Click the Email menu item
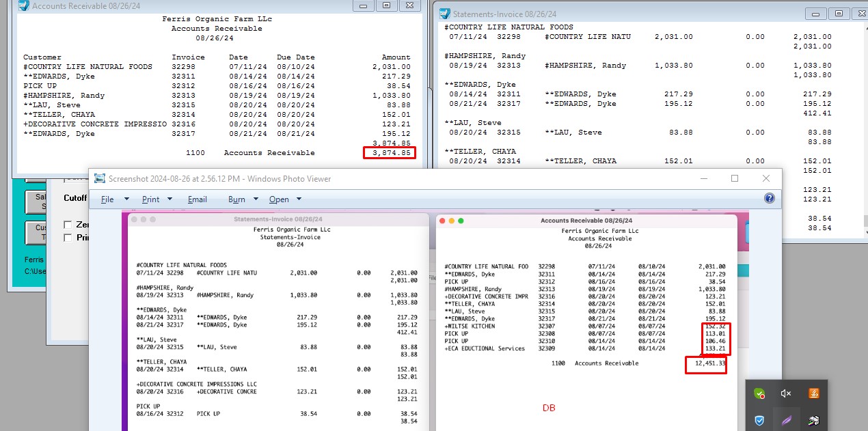This screenshot has width=868, height=431. (197, 199)
